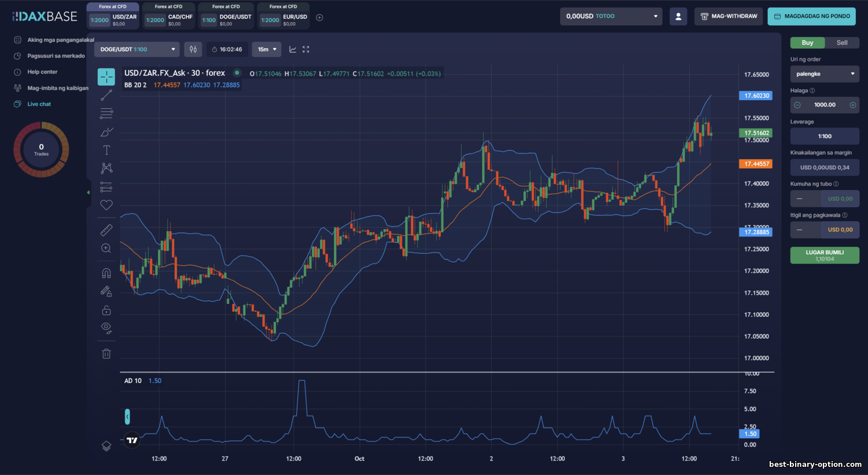Click the Leverage 1:100 field

(x=825, y=136)
